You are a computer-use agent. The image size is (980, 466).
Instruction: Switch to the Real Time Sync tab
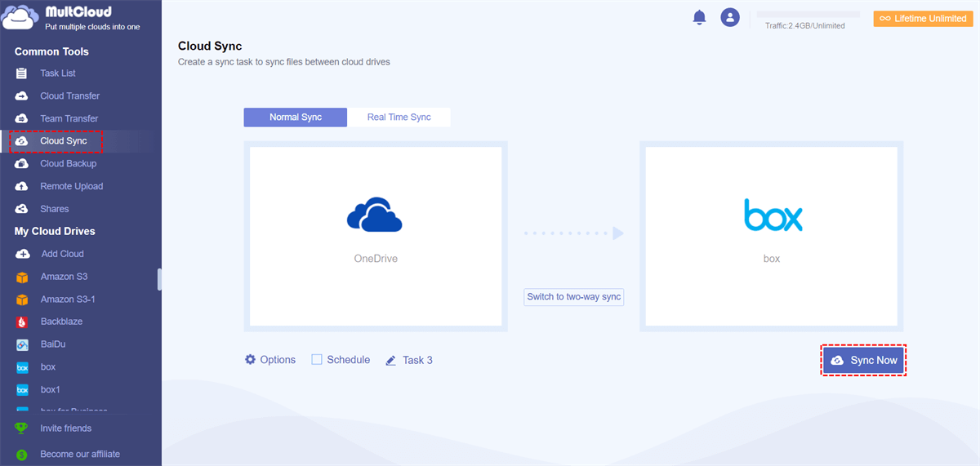click(x=399, y=118)
